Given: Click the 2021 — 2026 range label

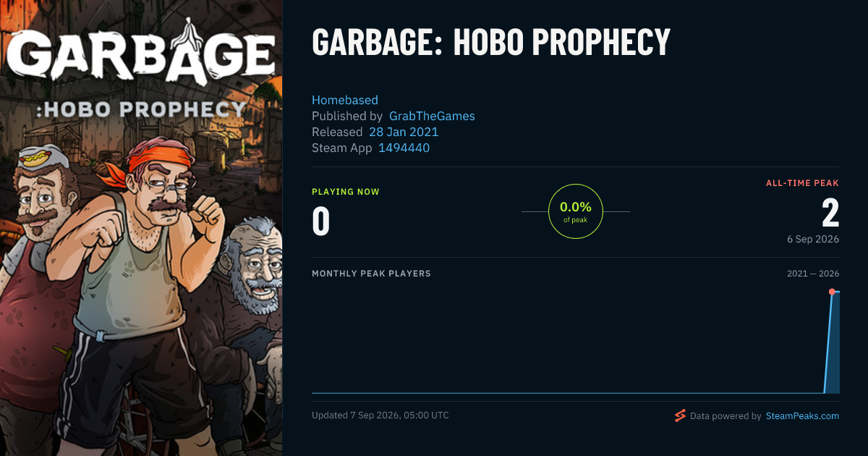Looking at the screenshot, I should tap(813, 274).
